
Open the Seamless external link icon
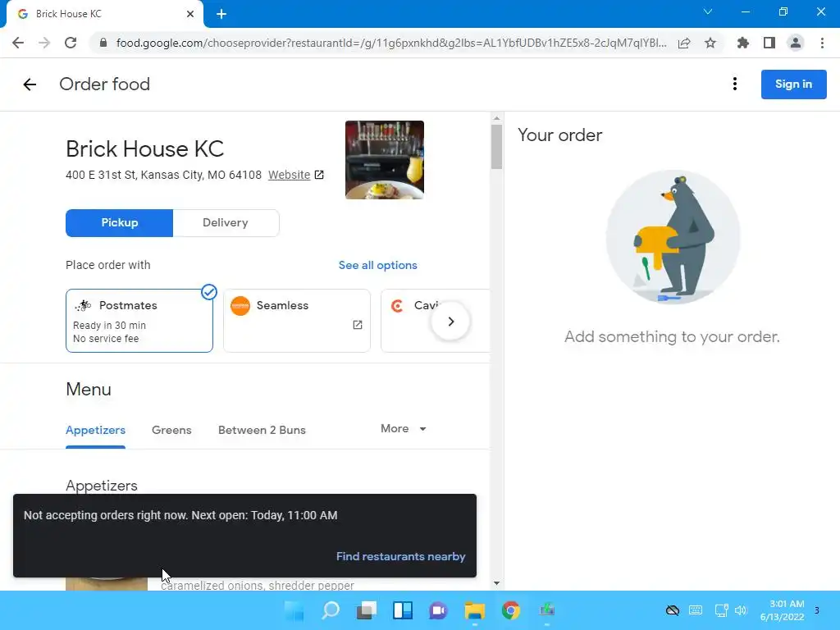click(x=358, y=325)
